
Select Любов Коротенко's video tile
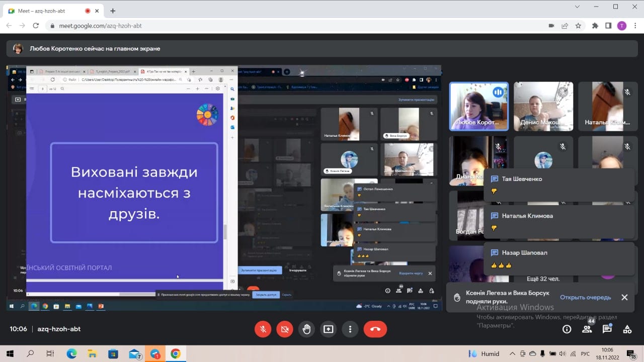[x=478, y=106]
